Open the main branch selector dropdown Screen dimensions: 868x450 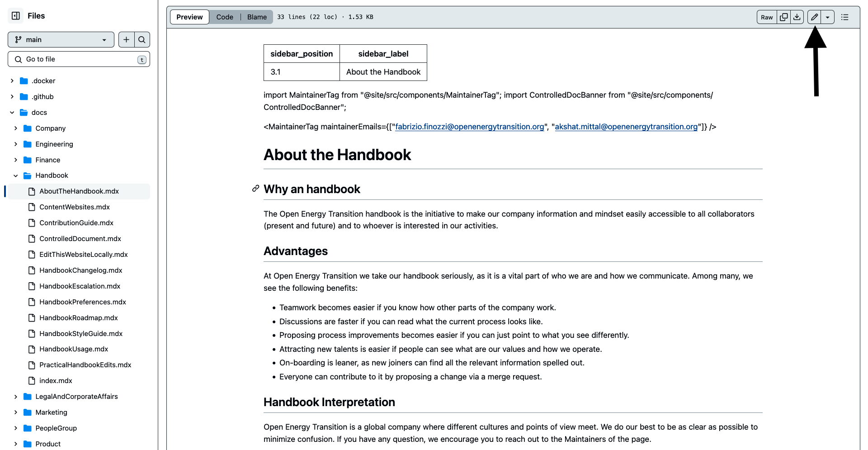pos(61,40)
